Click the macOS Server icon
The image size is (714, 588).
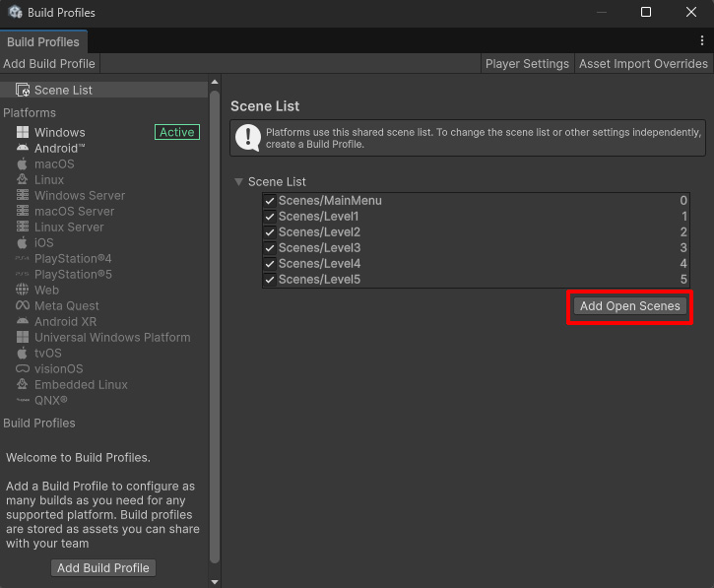tap(23, 211)
